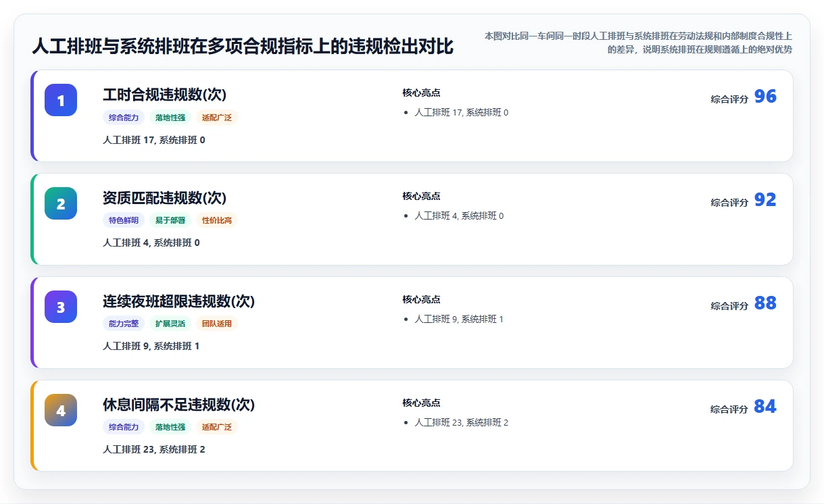824x504 pixels.
Task: Click 核心亮点 heading in 资质匹配违规数 card
Action: (421, 197)
